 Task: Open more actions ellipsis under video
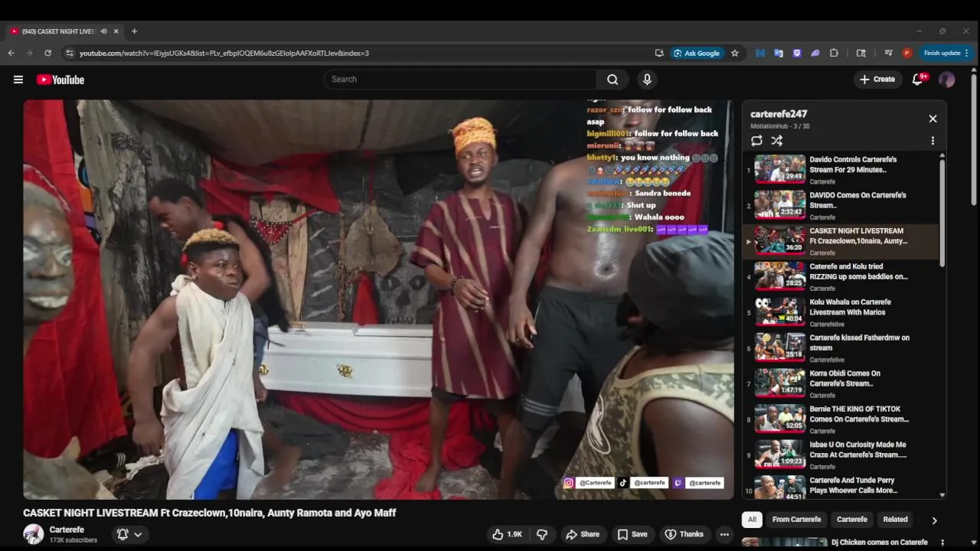724,534
